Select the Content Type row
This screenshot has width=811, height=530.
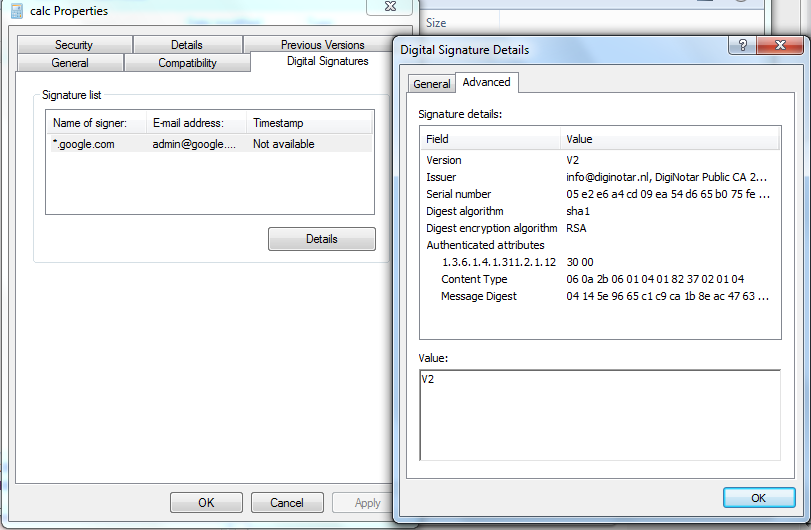coord(599,280)
